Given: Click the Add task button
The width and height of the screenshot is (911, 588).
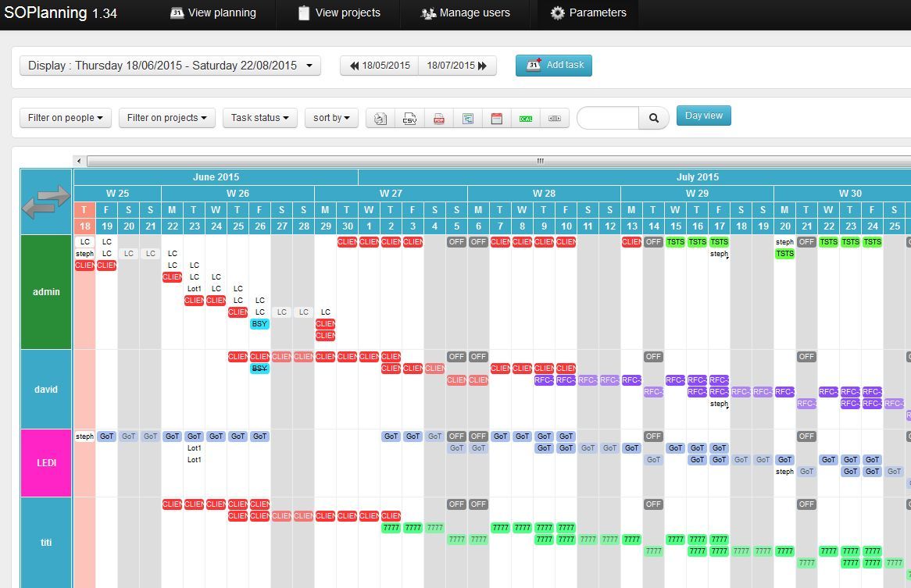Looking at the screenshot, I should tap(554, 66).
